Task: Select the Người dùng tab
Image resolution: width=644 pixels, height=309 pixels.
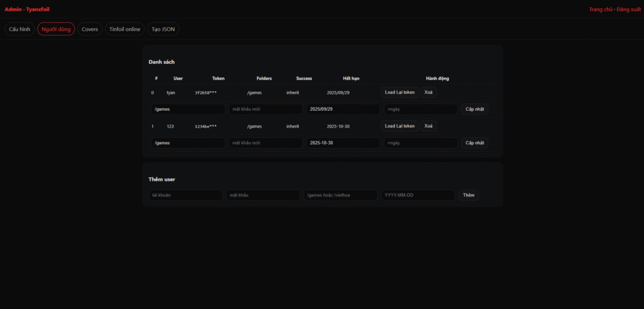Action: tap(56, 29)
